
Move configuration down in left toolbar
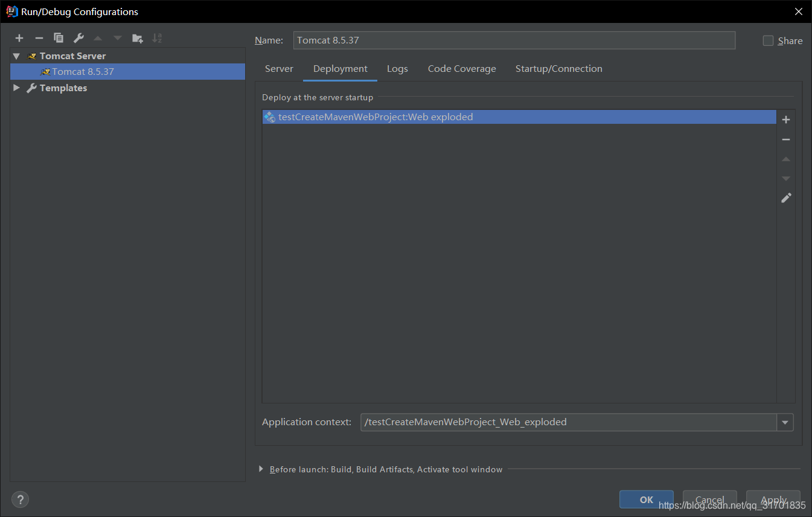tap(118, 38)
